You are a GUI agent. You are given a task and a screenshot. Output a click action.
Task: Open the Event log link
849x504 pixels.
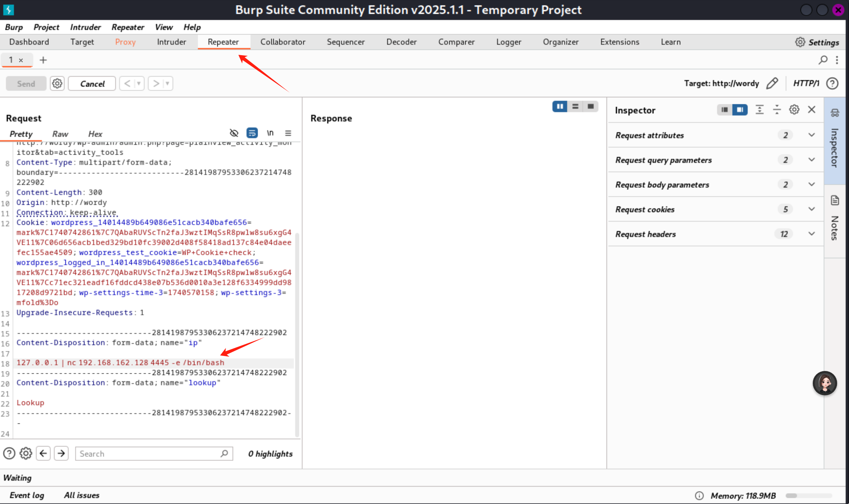pyautogui.click(x=27, y=496)
